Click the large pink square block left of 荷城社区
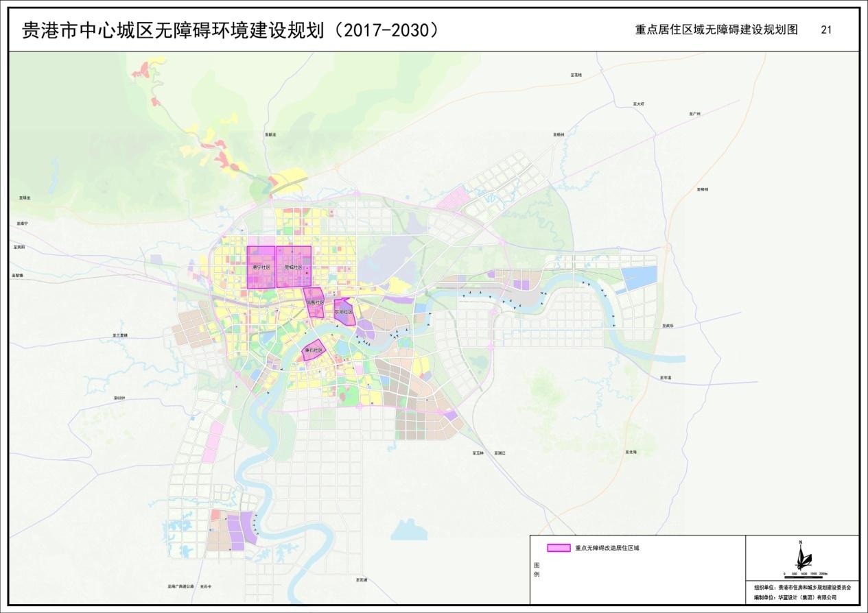Viewport: 868px width, 613px height. point(261,267)
